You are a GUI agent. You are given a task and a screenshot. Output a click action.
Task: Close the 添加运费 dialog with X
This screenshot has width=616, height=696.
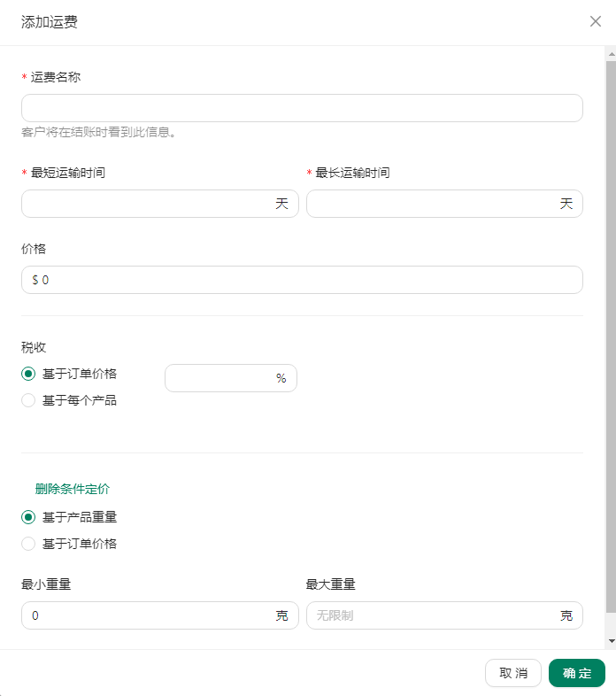tap(595, 21)
